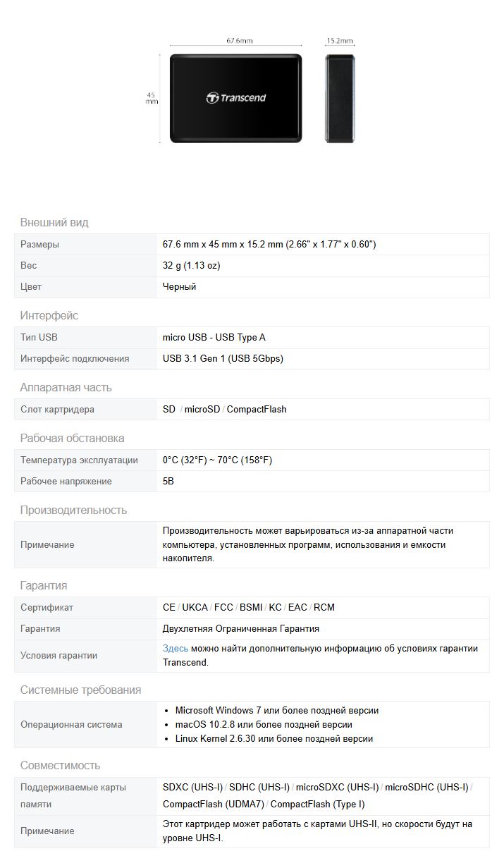Click the "Совместимость" section heading
The image size is (504, 856).
tap(60, 766)
